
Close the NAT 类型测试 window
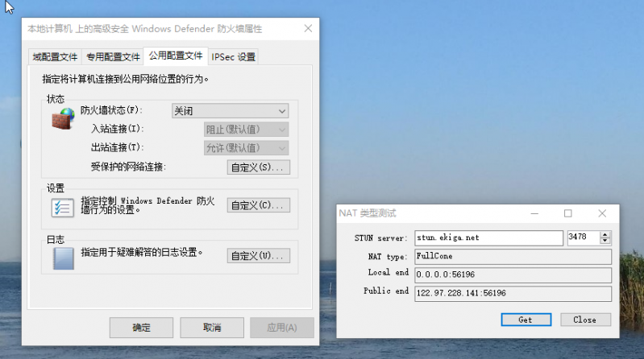click(602, 213)
